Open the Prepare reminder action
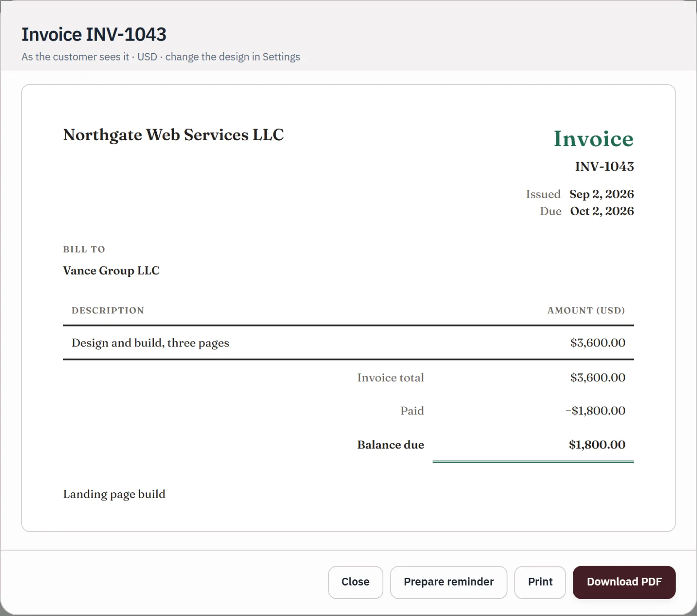The width and height of the screenshot is (697, 616). pos(449,582)
